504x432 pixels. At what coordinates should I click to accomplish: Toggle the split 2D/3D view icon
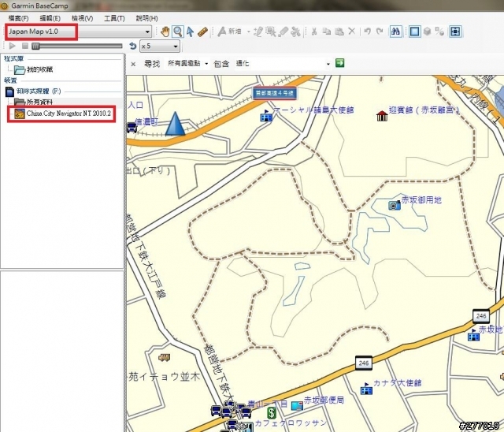pos(439,32)
